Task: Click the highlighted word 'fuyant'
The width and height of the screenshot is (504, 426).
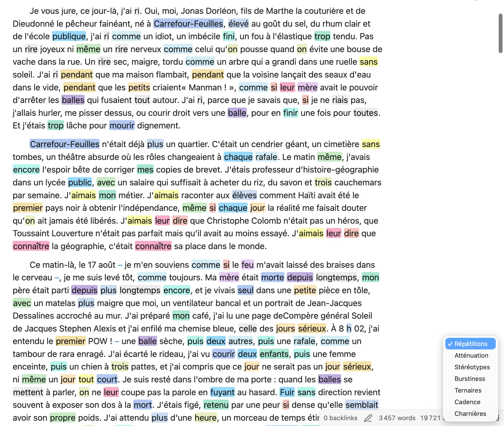Action: tap(222, 392)
